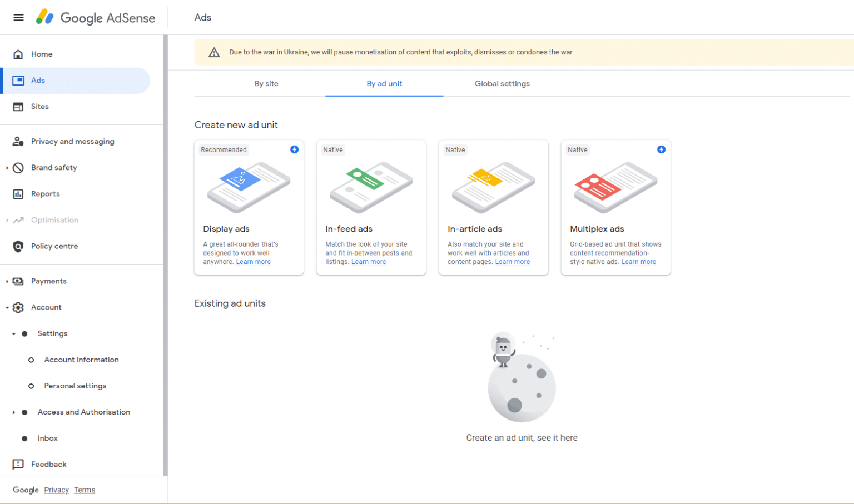Collapse the Settings section

tap(12, 333)
